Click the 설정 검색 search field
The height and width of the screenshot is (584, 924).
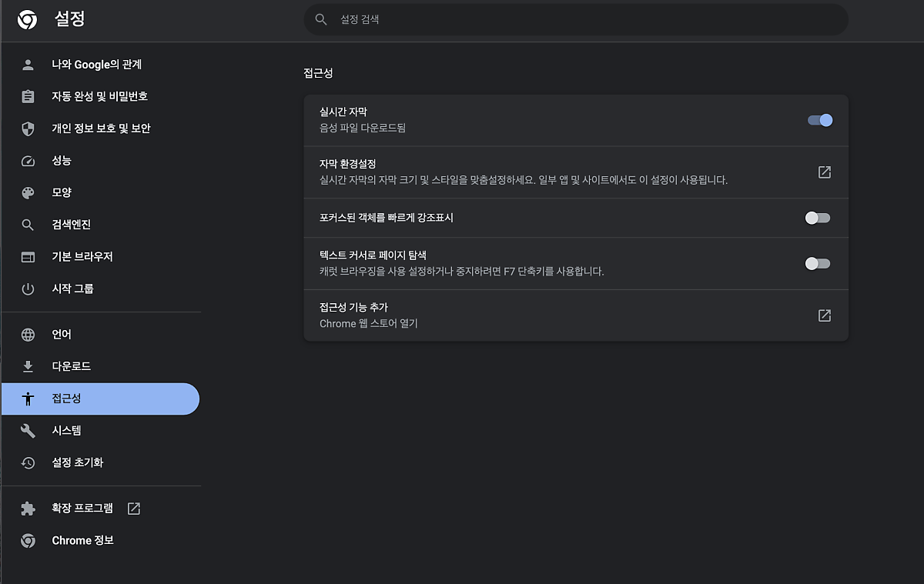(x=576, y=19)
